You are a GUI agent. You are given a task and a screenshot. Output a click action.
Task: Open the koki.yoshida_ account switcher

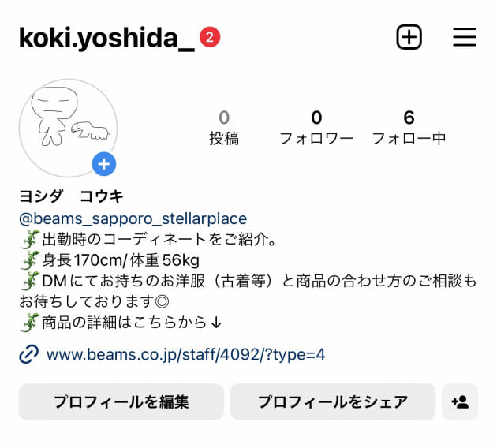tap(106, 38)
